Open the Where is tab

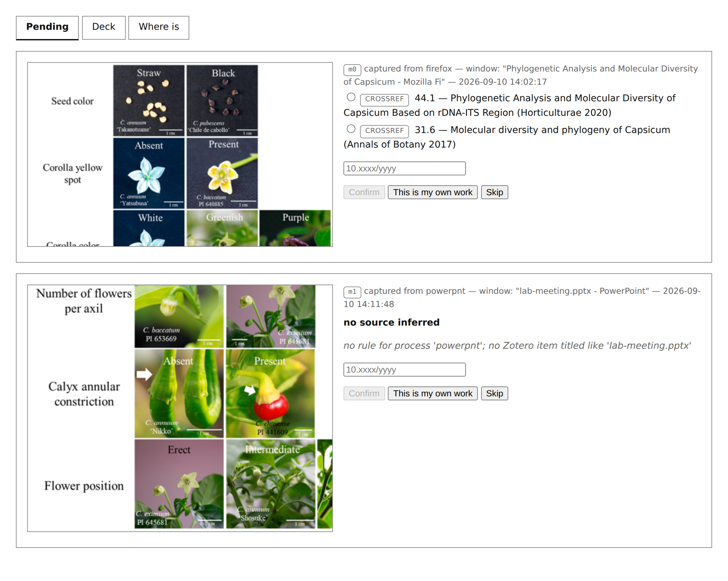(x=159, y=27)
